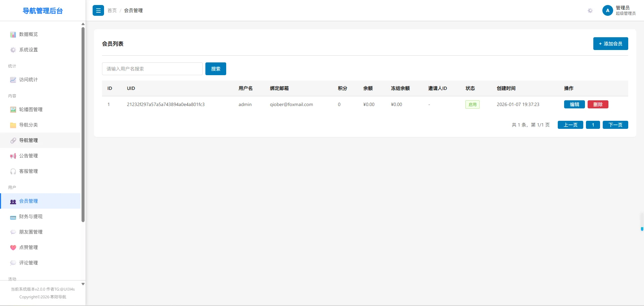644x306 pixels.
Task: Select 轮播图管理 picture icon
Action: 13,110
